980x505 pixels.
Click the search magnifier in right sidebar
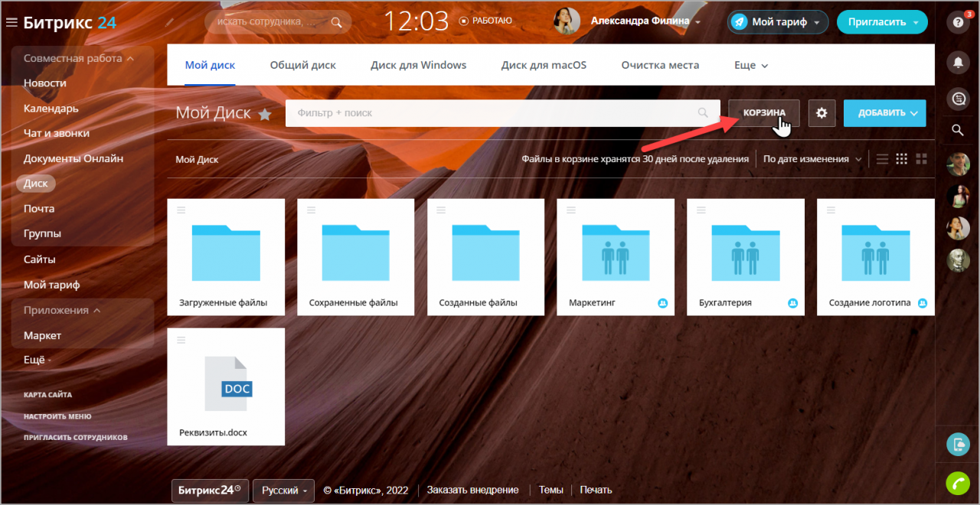957,130
